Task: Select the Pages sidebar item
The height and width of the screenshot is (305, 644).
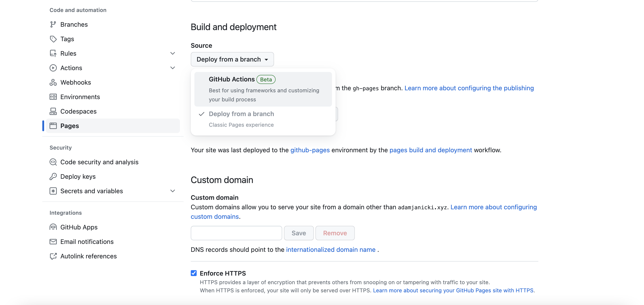Action: [113, 126]
